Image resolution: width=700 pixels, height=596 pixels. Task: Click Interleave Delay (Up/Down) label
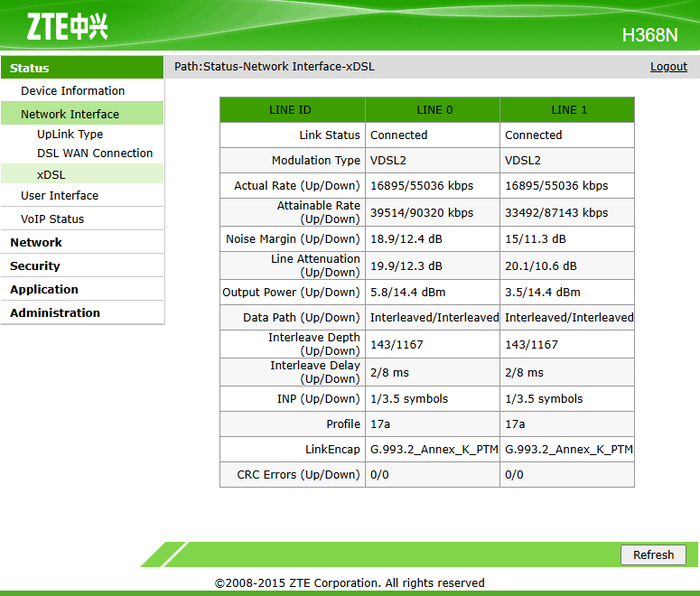(314, 372)
